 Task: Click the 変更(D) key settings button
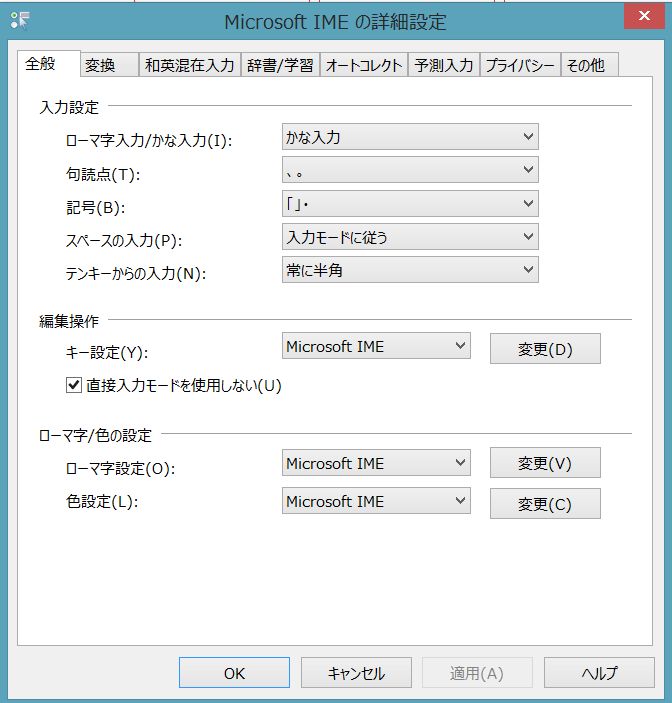tap(545, 348)
